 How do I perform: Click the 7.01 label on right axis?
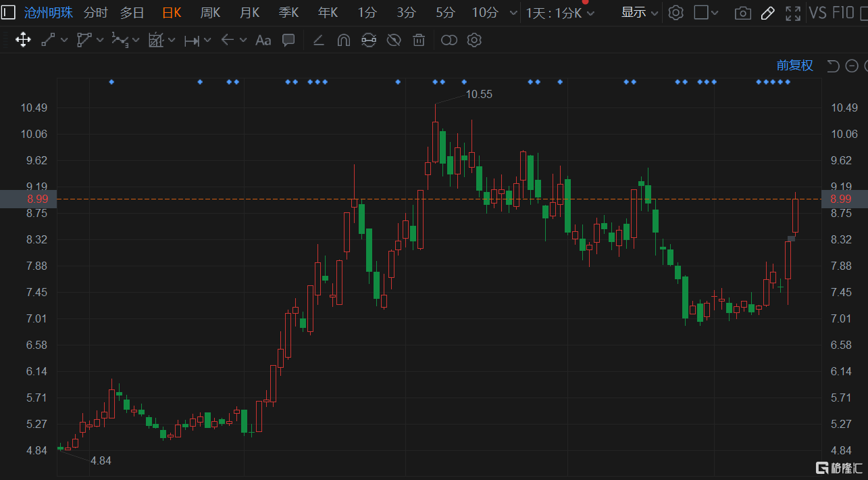pyautogui.click(x=841, y=318)
